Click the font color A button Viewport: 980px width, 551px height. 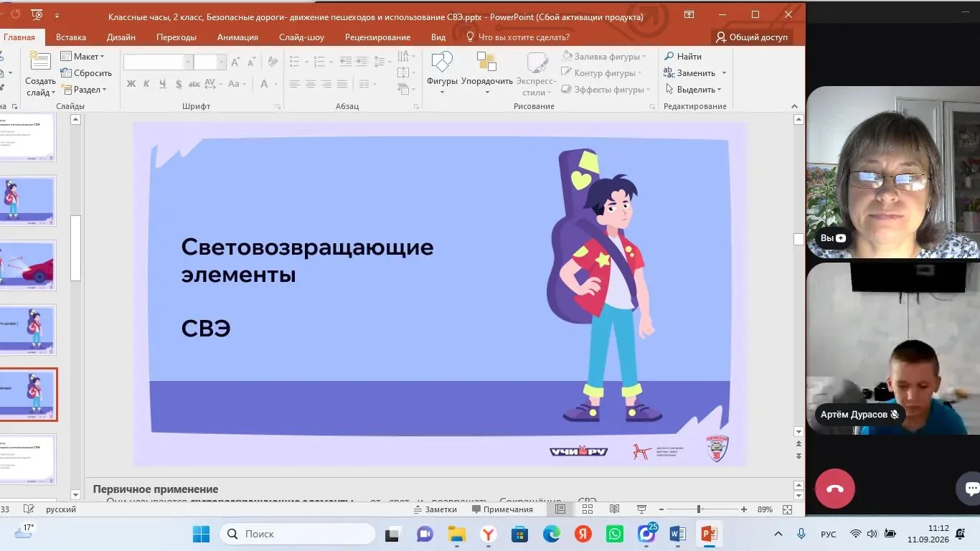(x=264, y=84)
